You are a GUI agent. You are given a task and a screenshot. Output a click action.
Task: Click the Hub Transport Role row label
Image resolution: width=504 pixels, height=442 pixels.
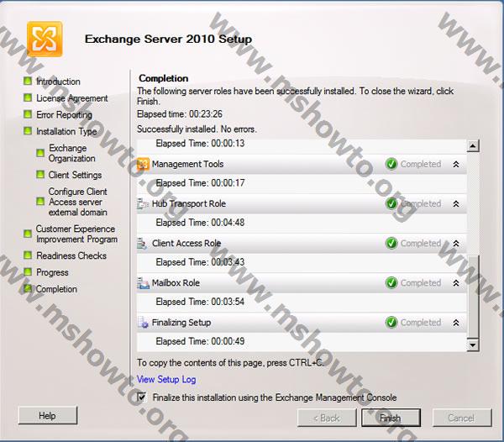click(x=189, y=204)
